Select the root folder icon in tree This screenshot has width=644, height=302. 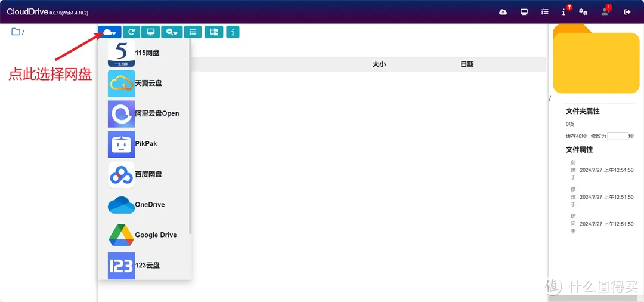16,32
